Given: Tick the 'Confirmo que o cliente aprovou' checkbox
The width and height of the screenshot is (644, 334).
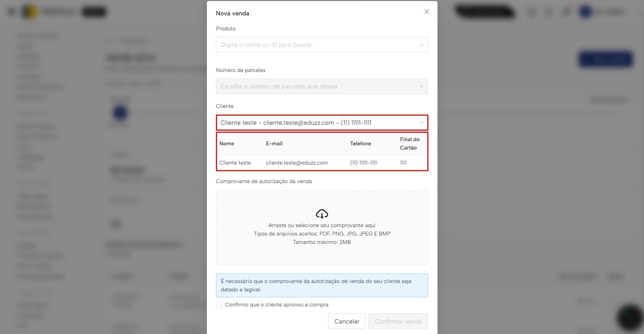Looking at the screenshot, I should pos(219,305).
